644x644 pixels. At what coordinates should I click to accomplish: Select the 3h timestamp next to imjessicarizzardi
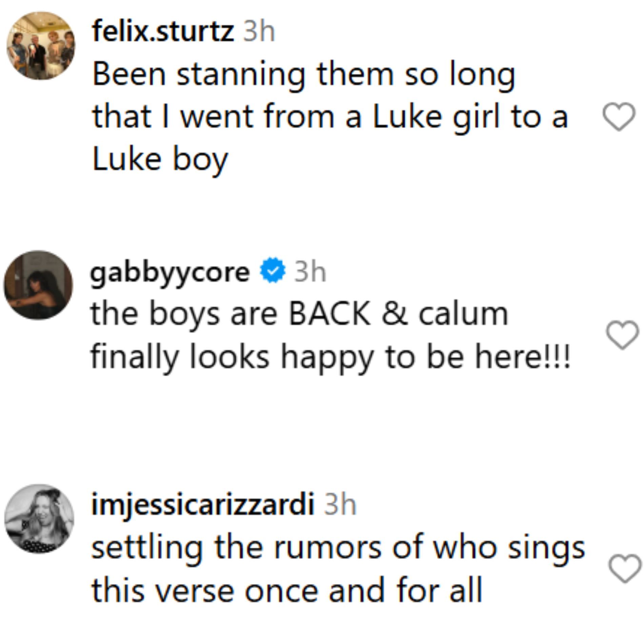340,505
